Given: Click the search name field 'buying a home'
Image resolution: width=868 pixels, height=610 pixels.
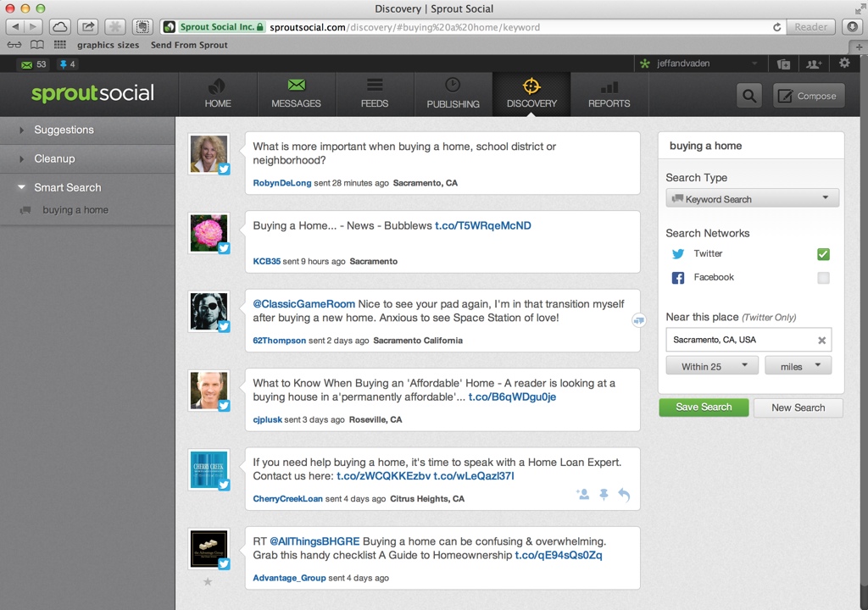Looking at the screenshot, I should pyautogui.click(x=751, y=146).
